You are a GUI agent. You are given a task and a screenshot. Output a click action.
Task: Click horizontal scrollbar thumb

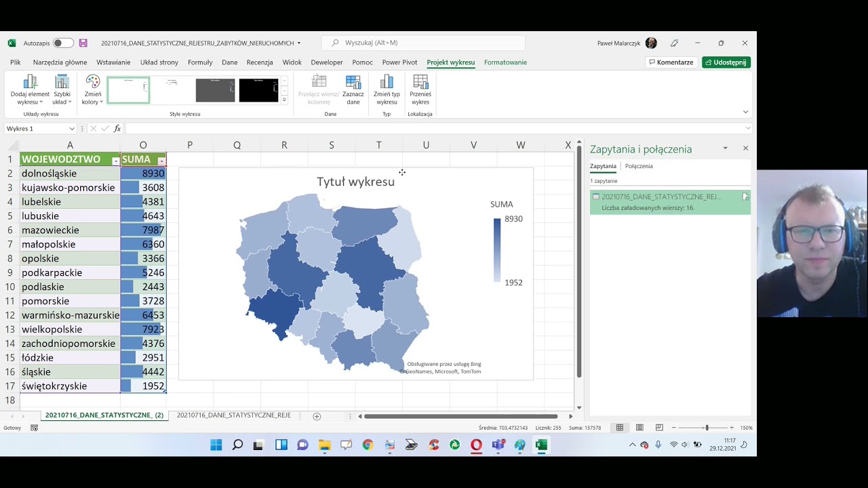click(460, 416)
